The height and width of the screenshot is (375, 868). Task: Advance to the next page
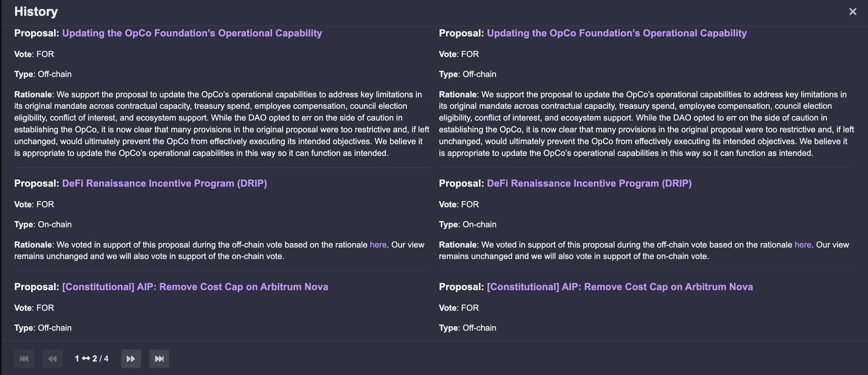coord(131,359)
